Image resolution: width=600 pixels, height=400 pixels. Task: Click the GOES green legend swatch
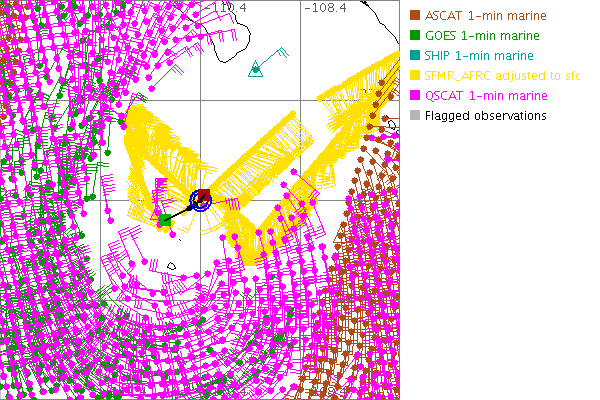click(x=416, y=36)
